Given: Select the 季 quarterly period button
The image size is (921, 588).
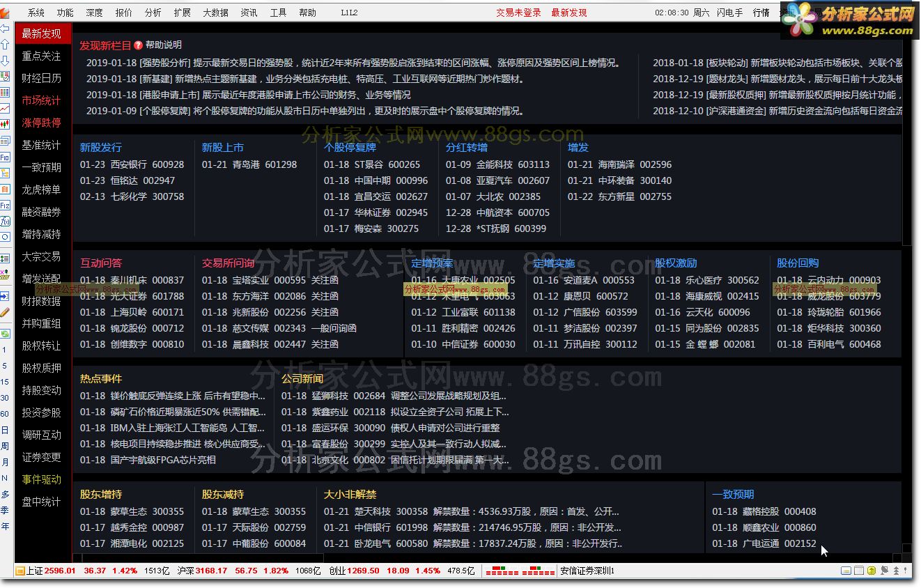Looking at the screenshot, I should tap(4, 510).
